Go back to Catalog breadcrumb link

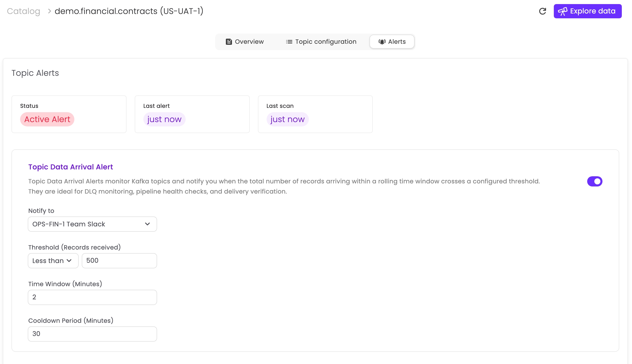pyautogui.click(x=23, y=11)
